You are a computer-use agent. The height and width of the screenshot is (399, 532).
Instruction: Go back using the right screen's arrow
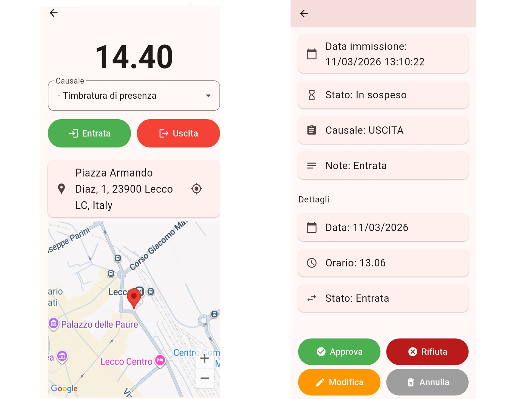click(304, 13)
